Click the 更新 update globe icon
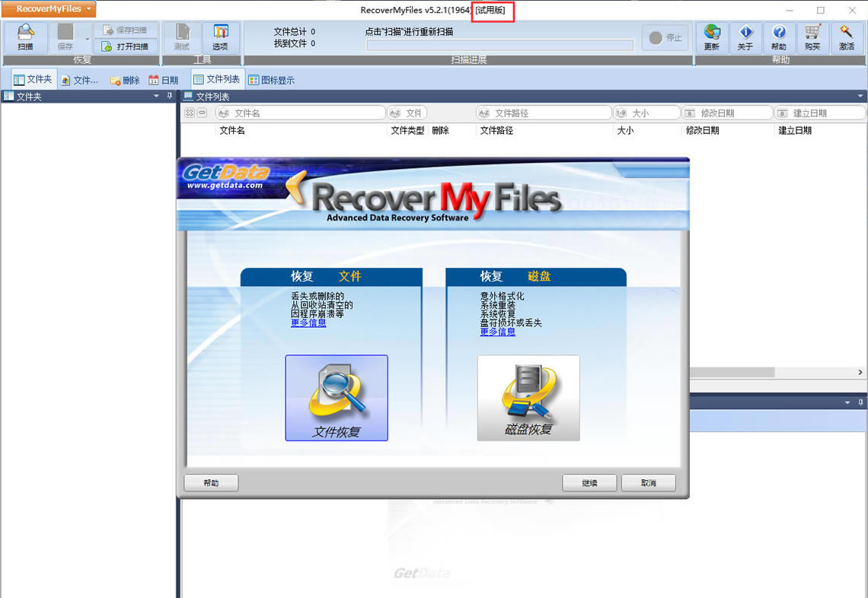The height and width of the screenshot is (598, 868). point(712,37)
